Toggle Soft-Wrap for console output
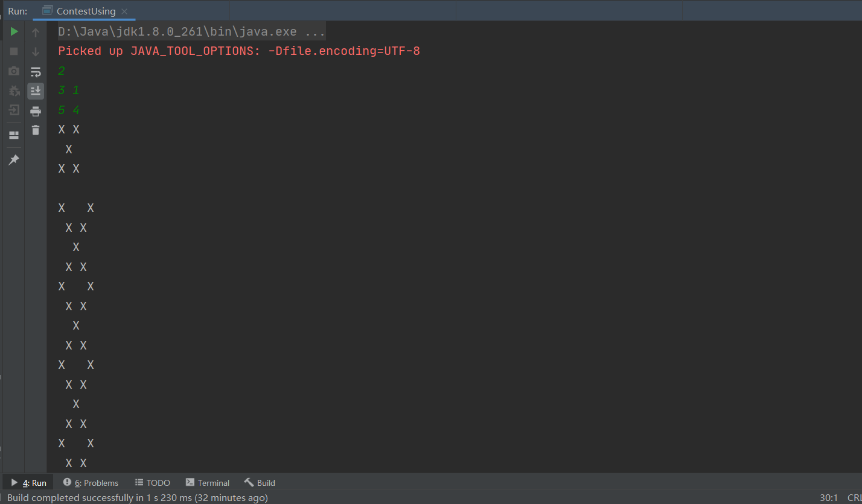862x504 pixels. click(36, 72)
